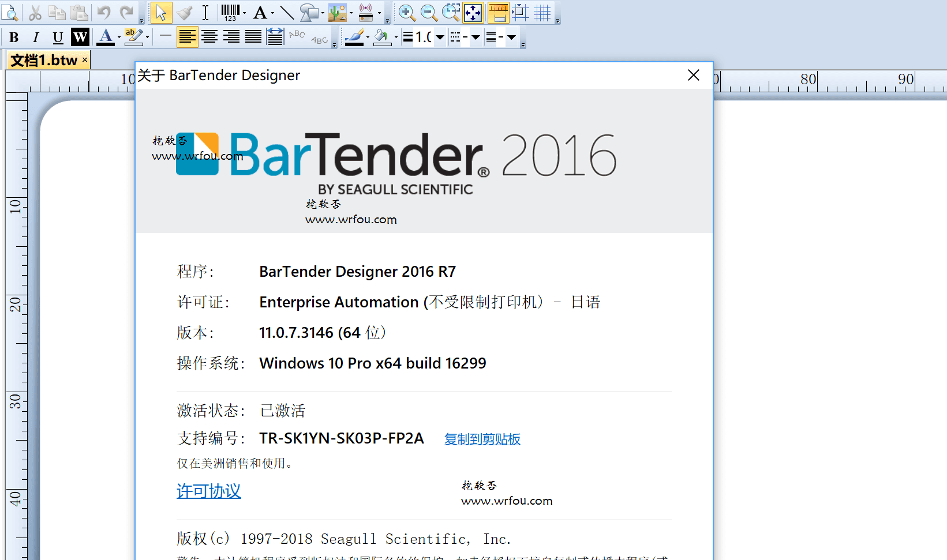Click the Zoom In magnifier

[406, 12]
